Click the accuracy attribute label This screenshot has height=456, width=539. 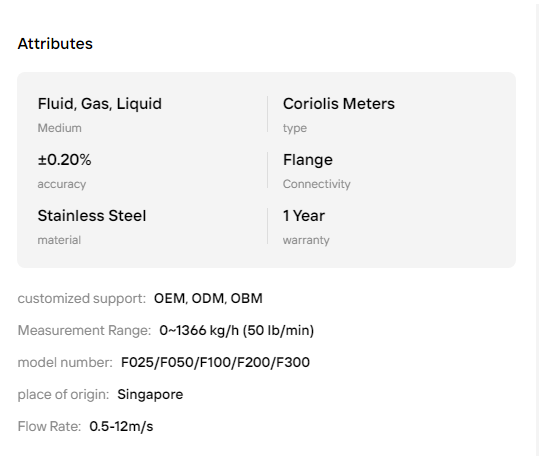pyautogui.click(x=62, y=184)
